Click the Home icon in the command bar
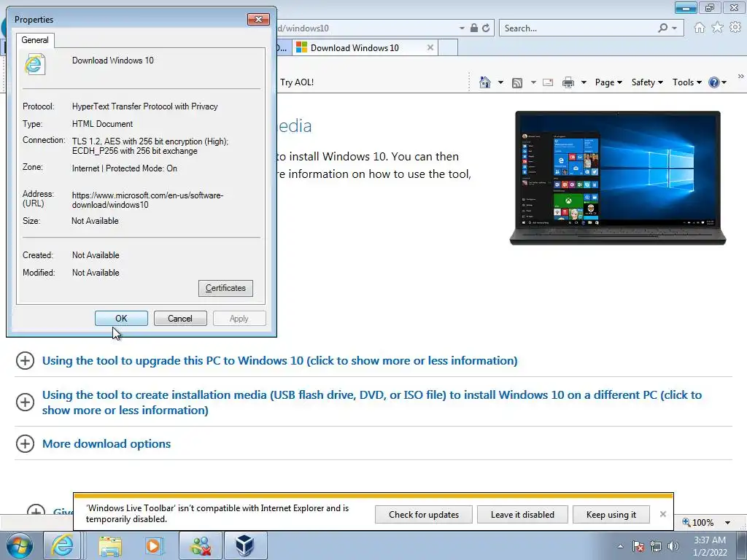This screenshot has height=560, width=747. point(485,82)
